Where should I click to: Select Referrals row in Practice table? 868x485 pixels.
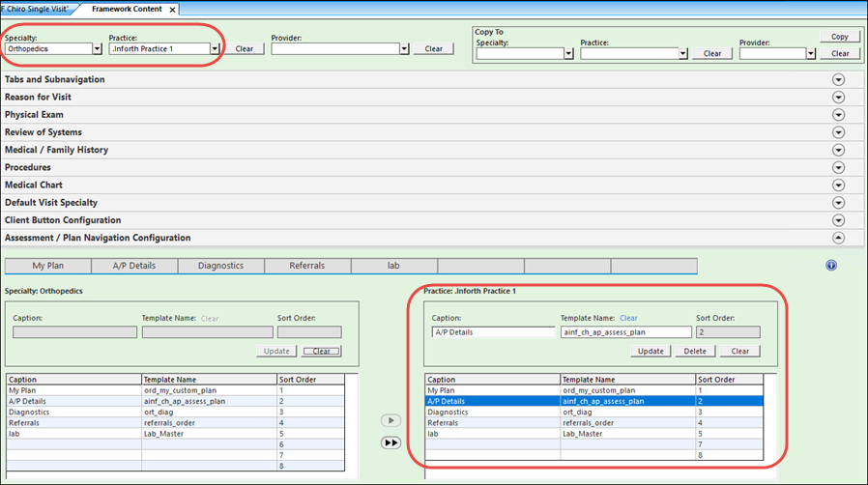(x=594, y=423)
